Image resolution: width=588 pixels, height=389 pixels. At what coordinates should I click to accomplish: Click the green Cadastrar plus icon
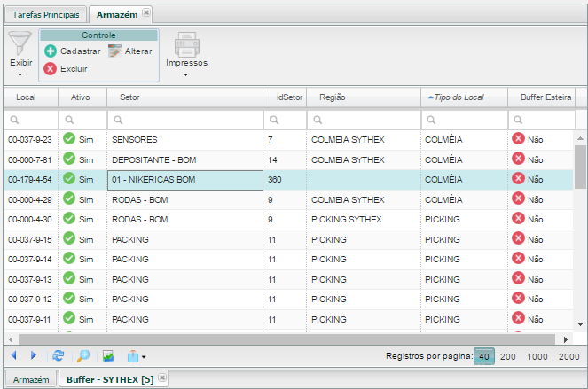(51, 51)
